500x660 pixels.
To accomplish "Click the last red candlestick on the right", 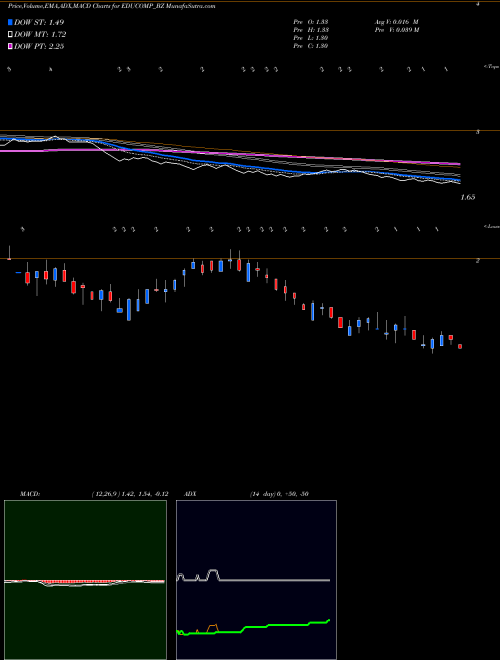I will (x=460, y=346).
